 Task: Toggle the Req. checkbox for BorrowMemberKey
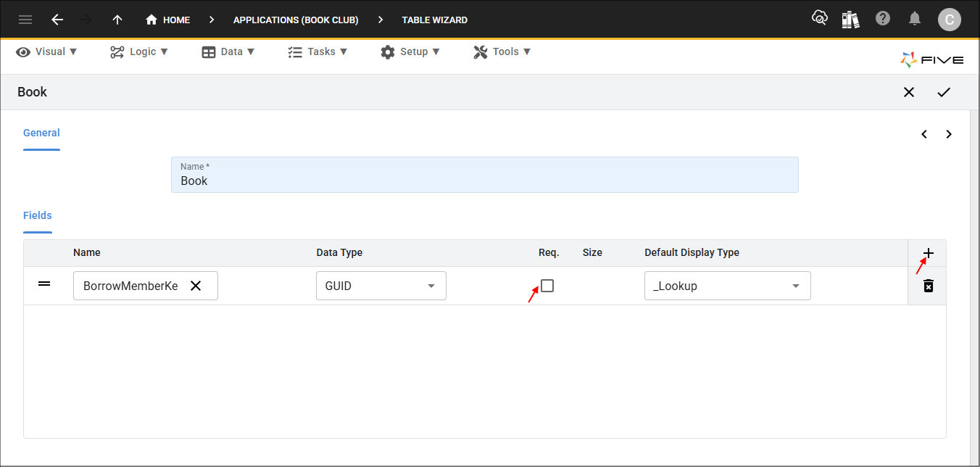pyautogui.click(x=547, y=286)
